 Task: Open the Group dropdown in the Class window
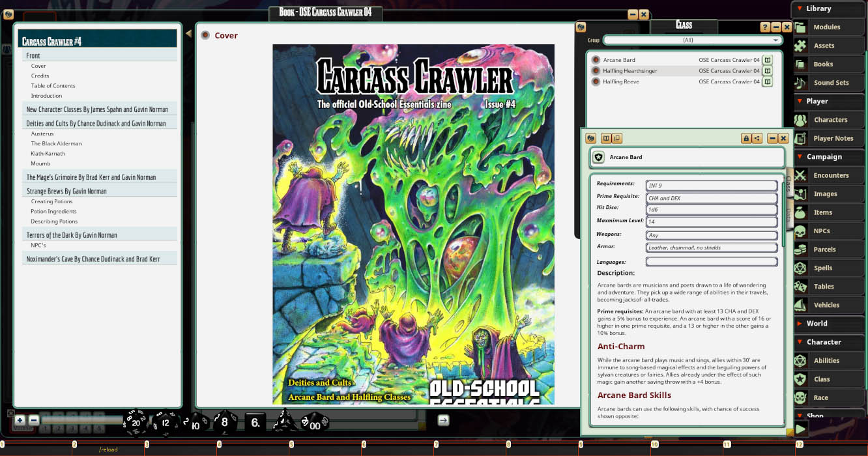[x=692, y=40]
